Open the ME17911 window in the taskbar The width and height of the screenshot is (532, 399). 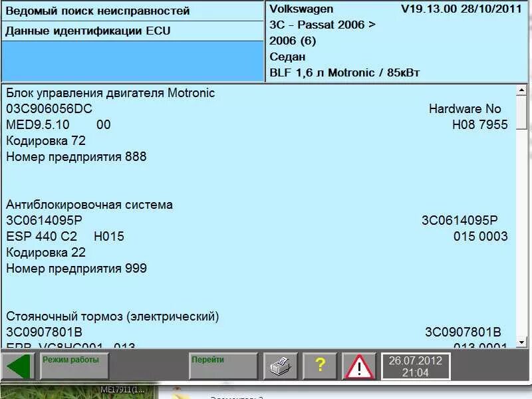click(x=123, y=390)
